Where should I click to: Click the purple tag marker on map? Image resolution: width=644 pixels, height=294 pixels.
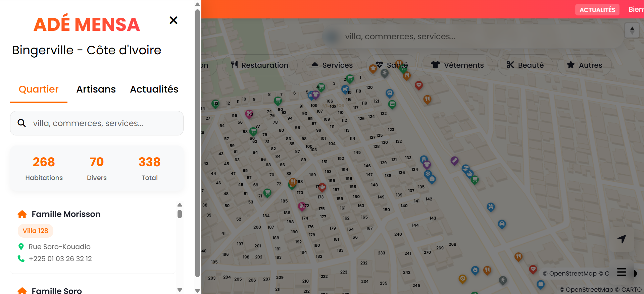point(454,161)
